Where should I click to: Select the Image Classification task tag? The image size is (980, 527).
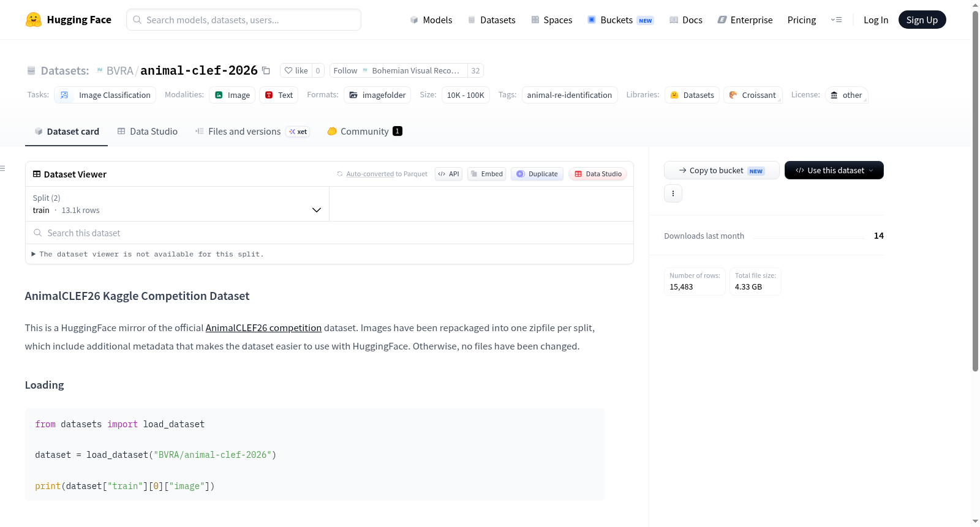105,95
